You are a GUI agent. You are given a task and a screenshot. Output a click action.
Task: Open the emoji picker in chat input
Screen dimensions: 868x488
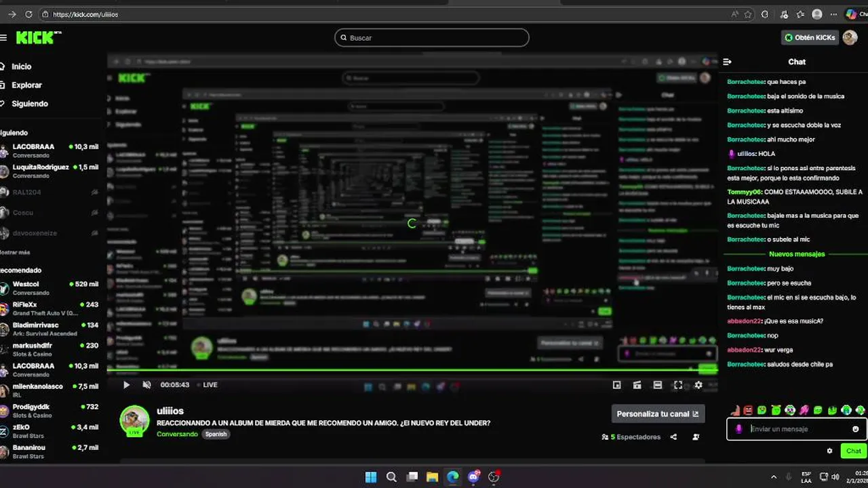click(x=855, y=429)
